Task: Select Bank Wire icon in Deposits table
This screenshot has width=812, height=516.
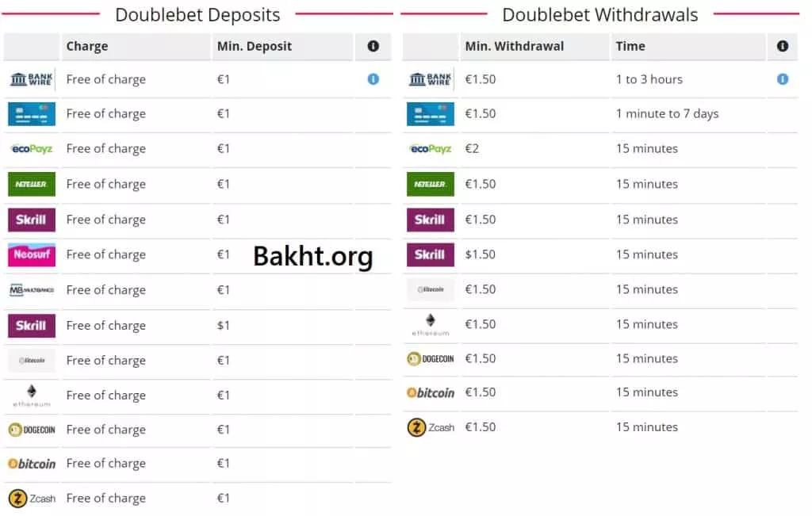Action: 32,79
